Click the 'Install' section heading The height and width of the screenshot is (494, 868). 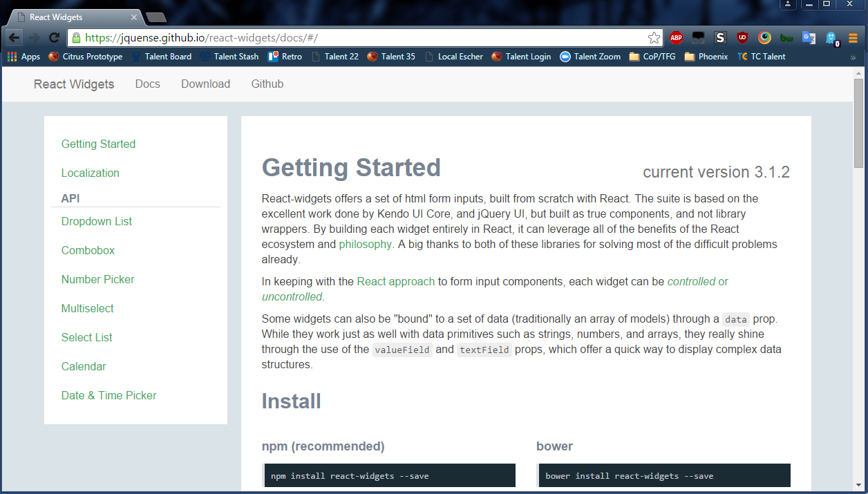pos(291,401)
